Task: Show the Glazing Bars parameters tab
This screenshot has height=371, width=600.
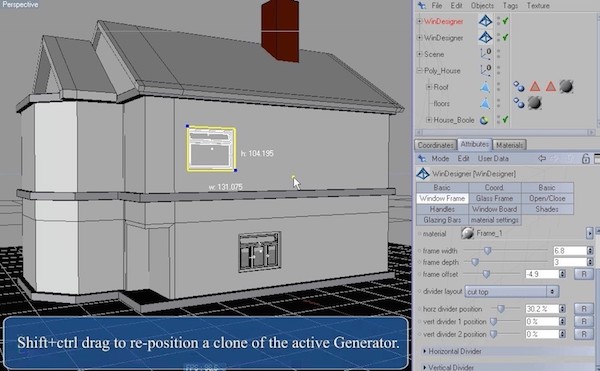Action: [x=442, y=220]
